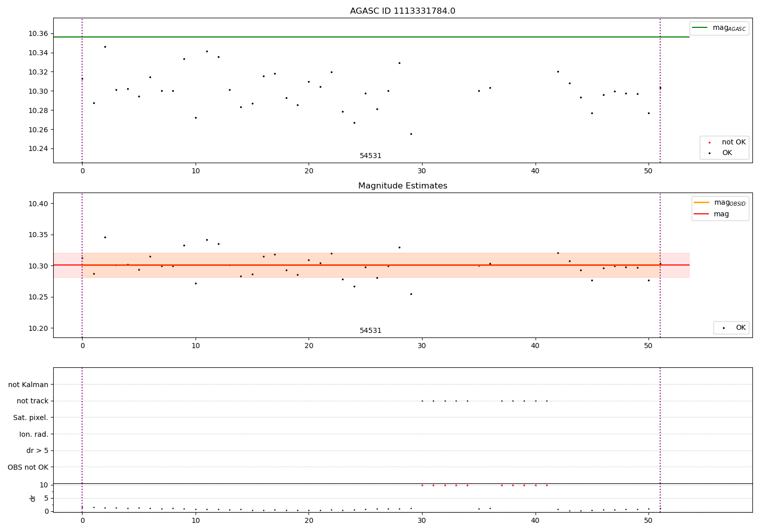Select the mag OBSID legend entry

point(719,203)
